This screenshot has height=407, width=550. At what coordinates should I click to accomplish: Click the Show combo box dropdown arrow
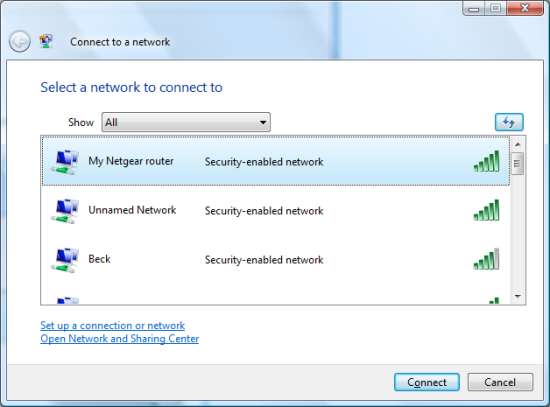[263, 122]
